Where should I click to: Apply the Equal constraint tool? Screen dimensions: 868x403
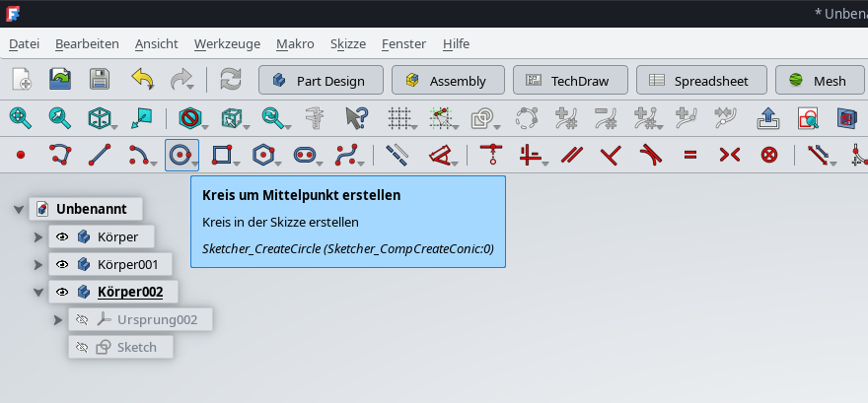(x=690, y=155)
